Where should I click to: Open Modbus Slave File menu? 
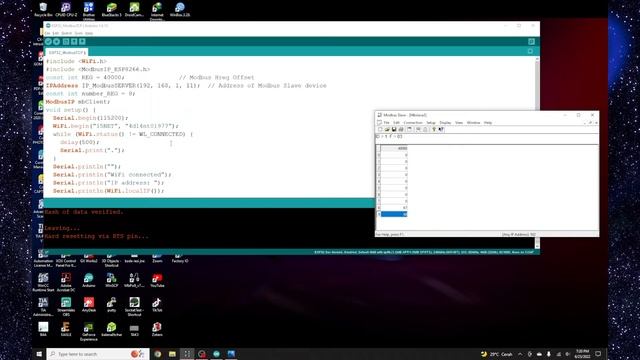[386, 122]
